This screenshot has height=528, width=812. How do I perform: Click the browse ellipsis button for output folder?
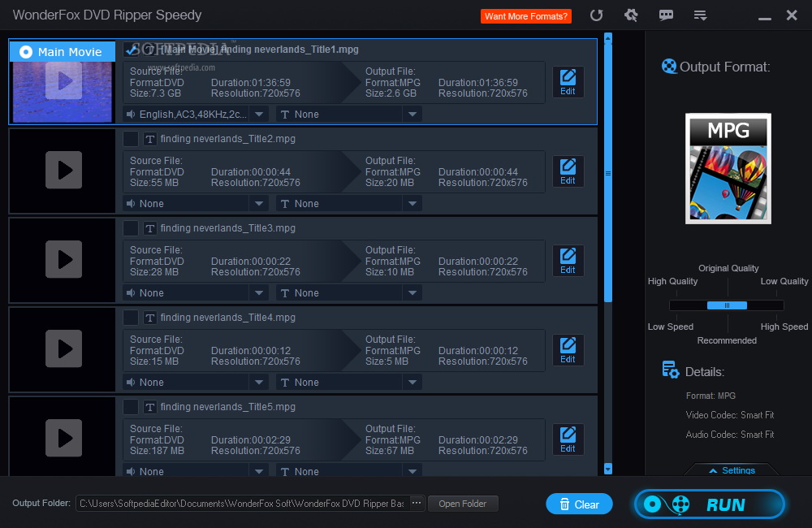coord(417,503)
